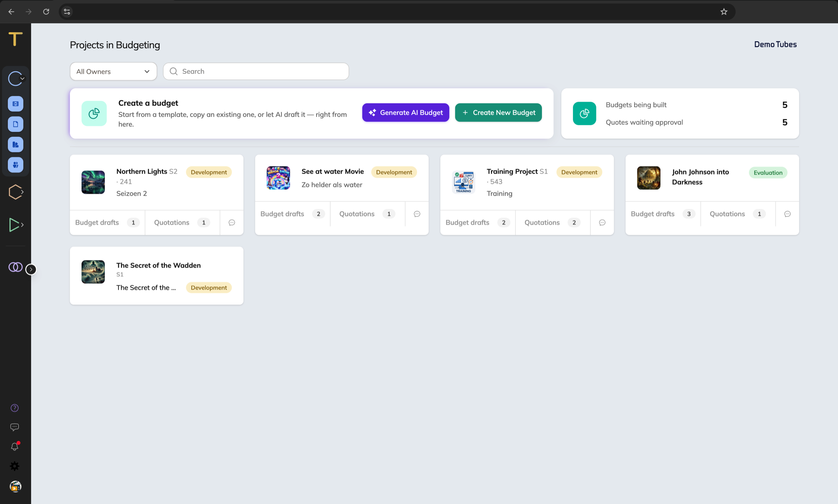Open Northern Lights comments icon
The image size is (838, 504).
[232, 223]
